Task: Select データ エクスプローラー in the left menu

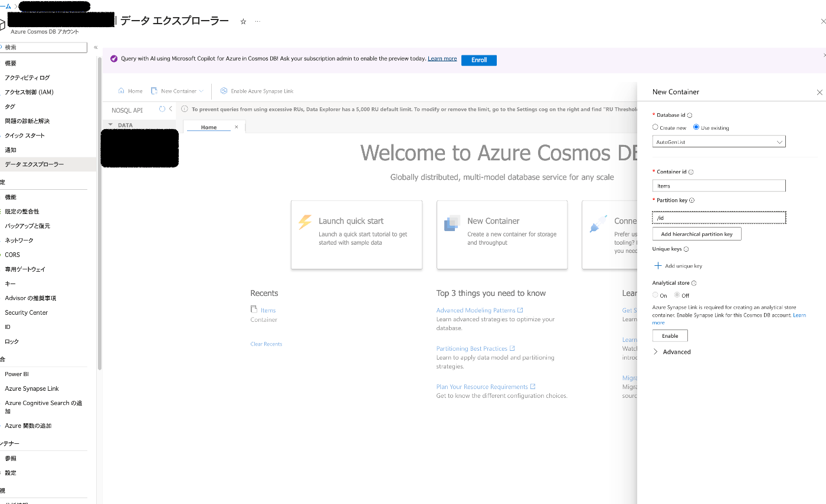Action: point(48,164)
